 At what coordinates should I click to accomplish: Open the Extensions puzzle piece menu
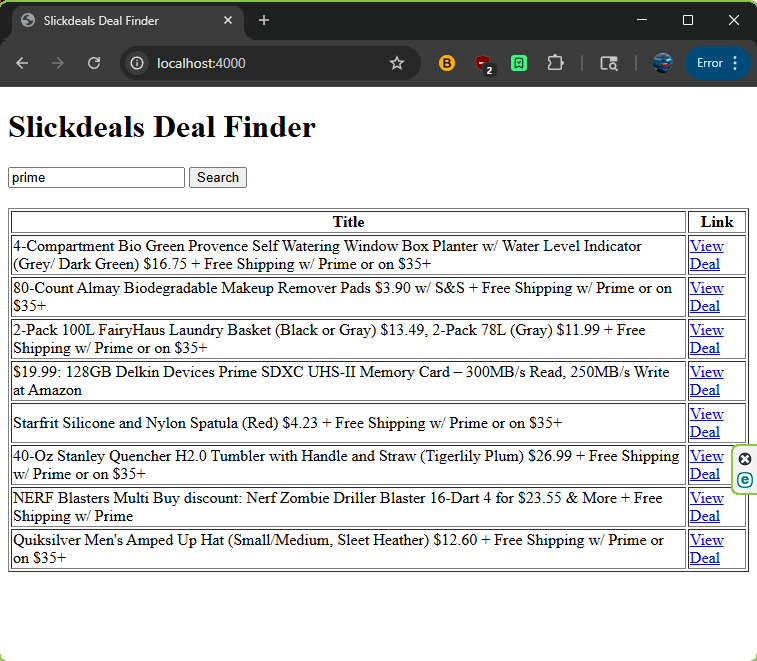555,63
